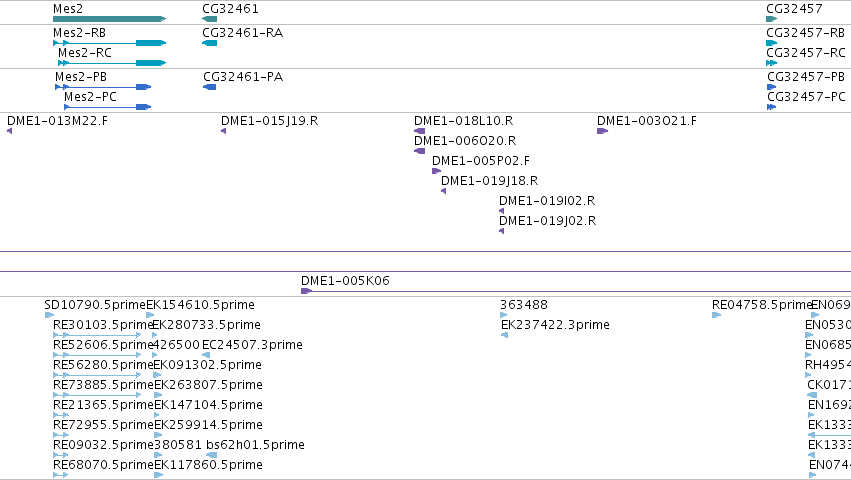Click the DME1-019J18.R arrow marker
Screen dimensions: 851x480
tap(443, 191)
